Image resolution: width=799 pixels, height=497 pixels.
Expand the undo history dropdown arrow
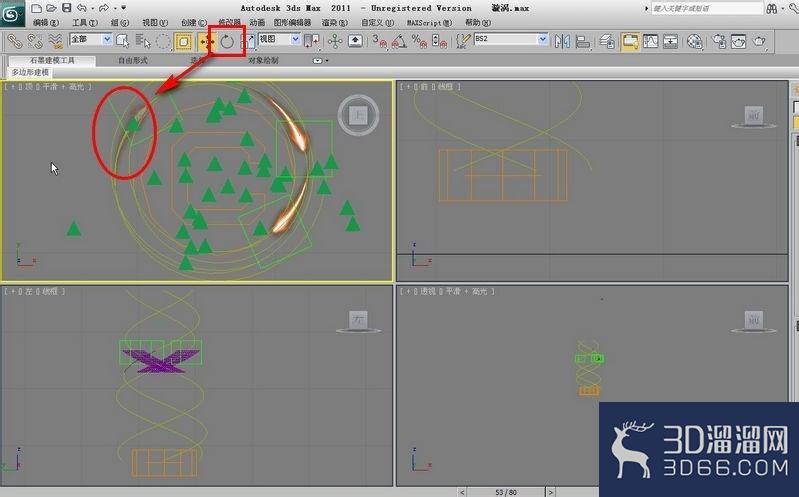click(x=92, y=9)
